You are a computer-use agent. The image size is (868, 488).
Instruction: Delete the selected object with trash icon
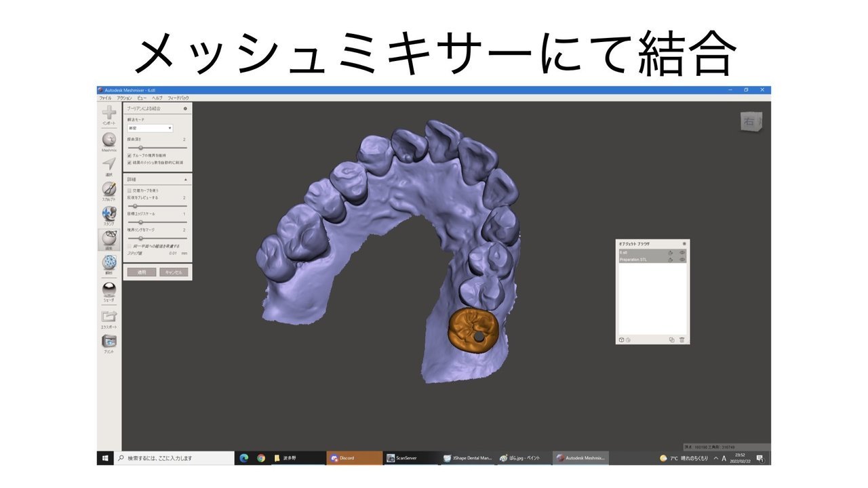click(x=682, y=340)
